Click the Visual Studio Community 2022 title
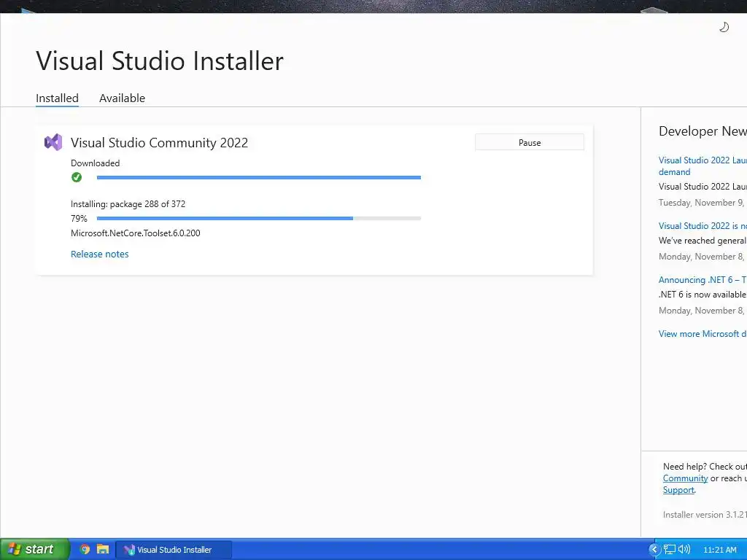 tap(159, 142)
